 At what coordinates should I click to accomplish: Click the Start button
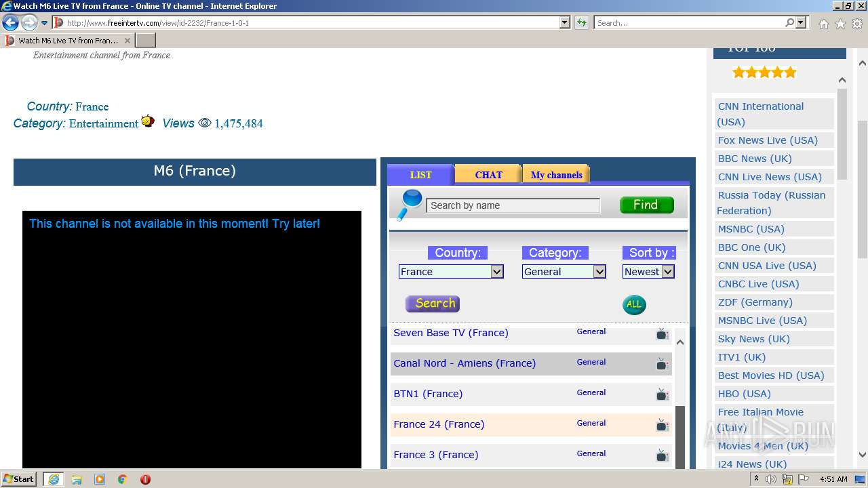[18, 479]
